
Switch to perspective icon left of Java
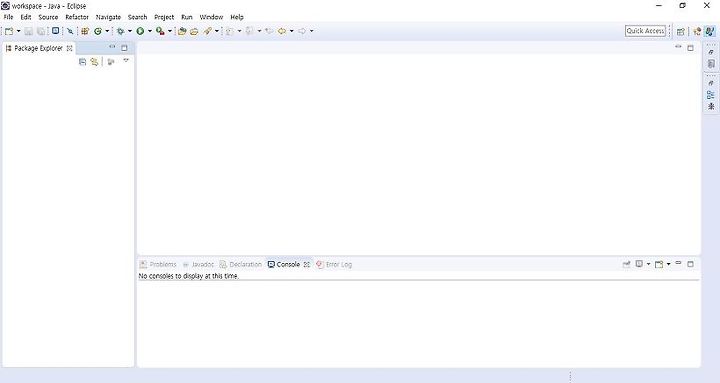(697, 31)
